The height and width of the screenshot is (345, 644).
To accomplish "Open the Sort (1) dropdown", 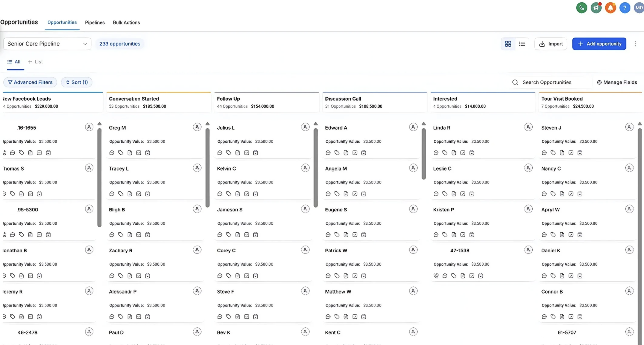I will click(77, 82).
